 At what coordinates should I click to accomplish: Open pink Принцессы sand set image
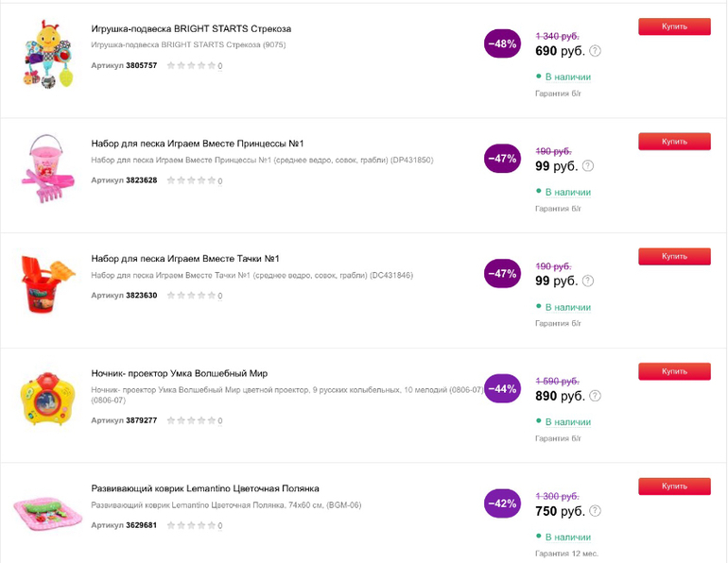[x=47, y=169]
